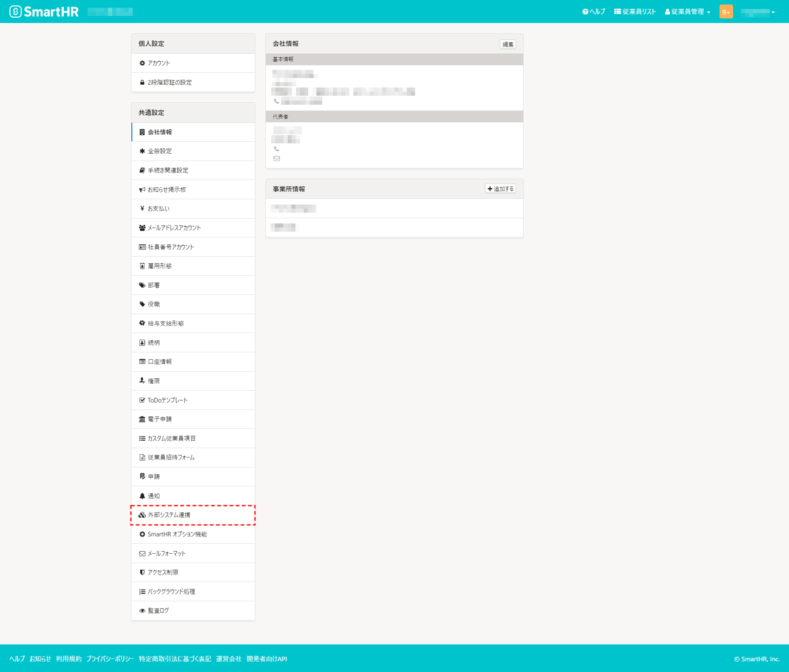Open the 開発者向けAPI footer link

pos(266,659)
